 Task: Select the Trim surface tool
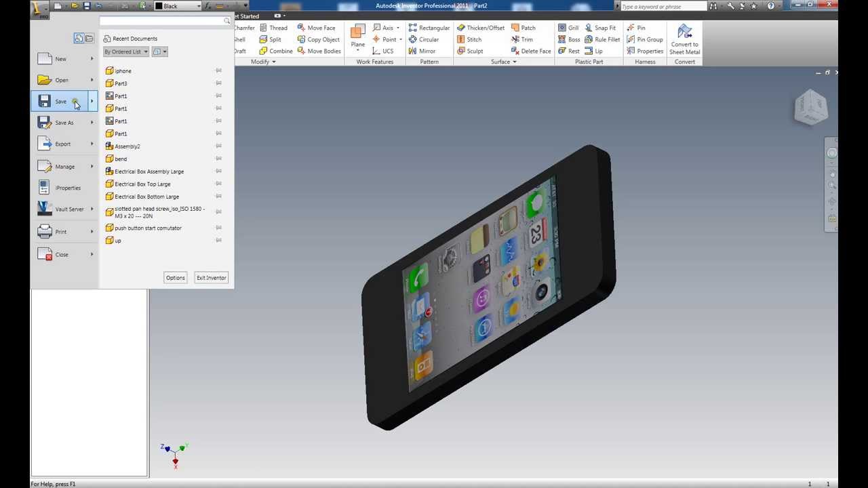click(x=521, y=39)
